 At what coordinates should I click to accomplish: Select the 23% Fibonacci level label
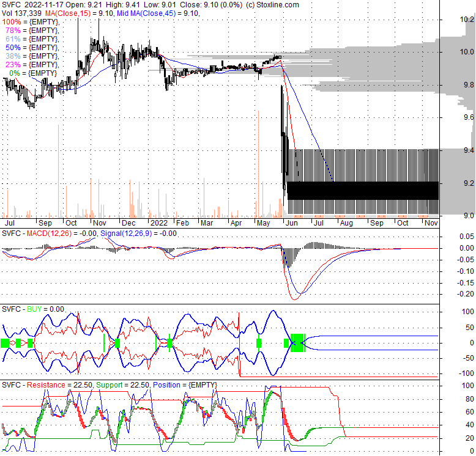tap(31, 64)
